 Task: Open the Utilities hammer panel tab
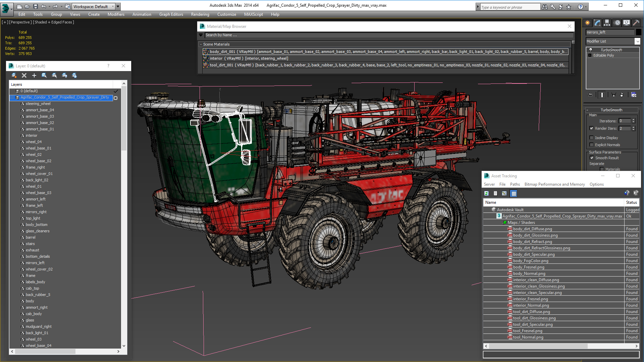[x=636, y=23]
